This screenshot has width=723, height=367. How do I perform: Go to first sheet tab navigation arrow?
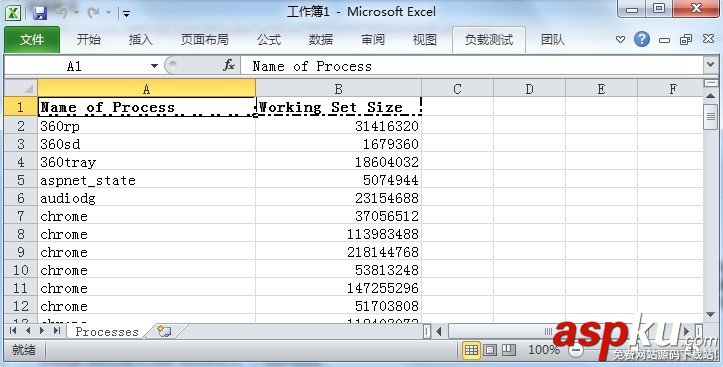pyautogui.click(x=13, y=331)
